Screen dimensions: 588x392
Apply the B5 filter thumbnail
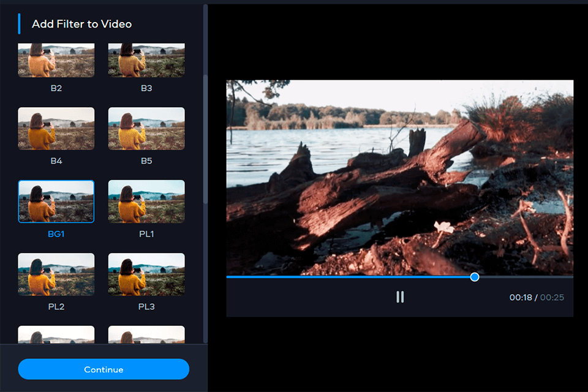point(146,129)
